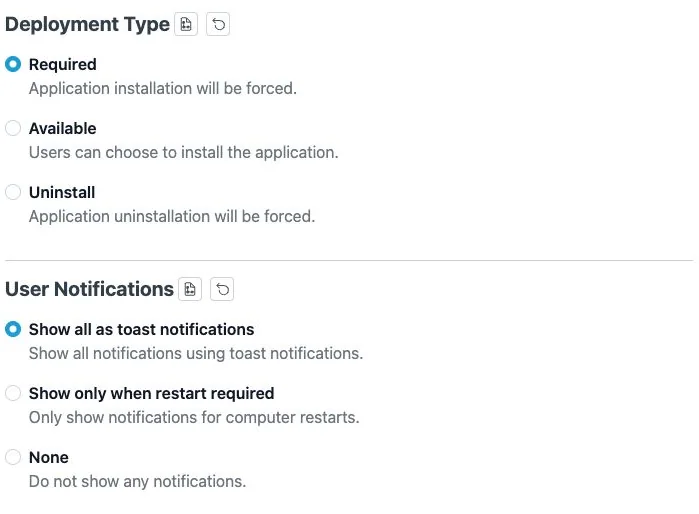Choose None for user notifications
The height and width of the screenshot is (514, 699).
(x=13, y=457)
